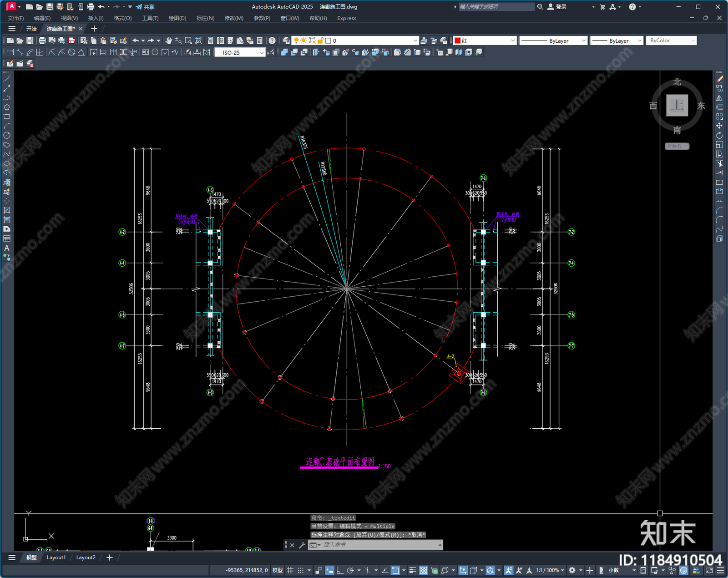Click the Help question mark icon

click(272, 41)
